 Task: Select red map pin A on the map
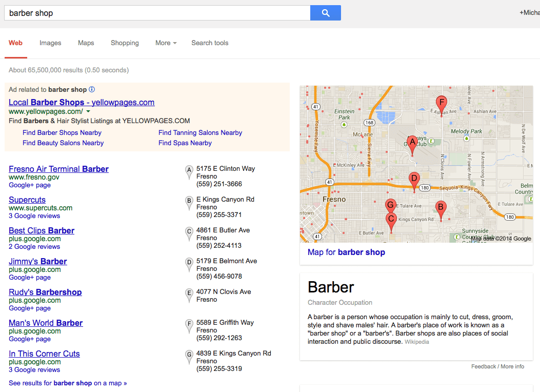click(x=412, y=144)
